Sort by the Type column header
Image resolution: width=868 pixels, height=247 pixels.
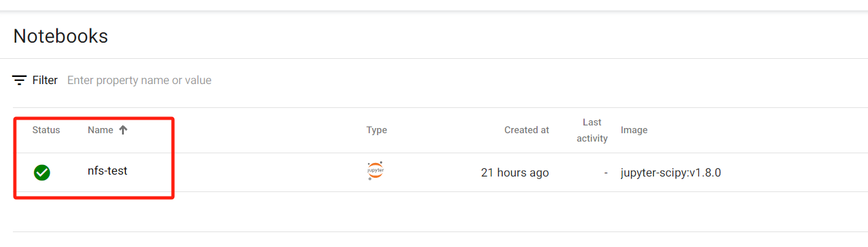click(x=377, y=130)
